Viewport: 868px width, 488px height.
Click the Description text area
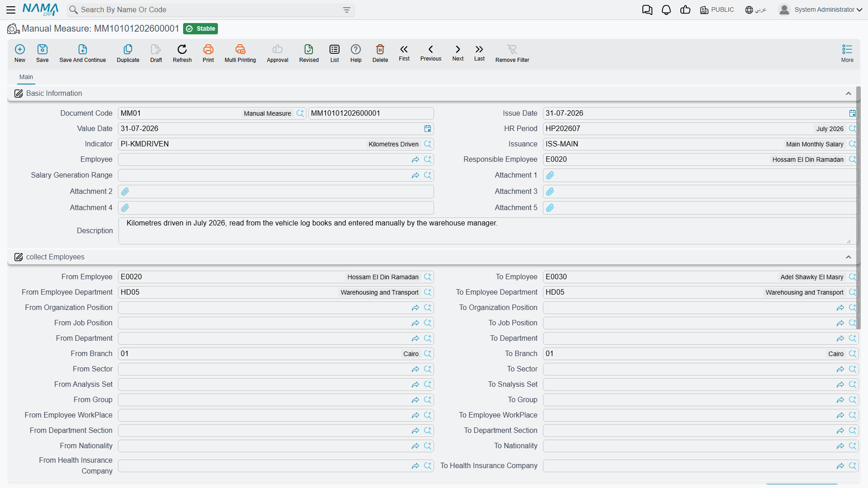pos(488,231)
